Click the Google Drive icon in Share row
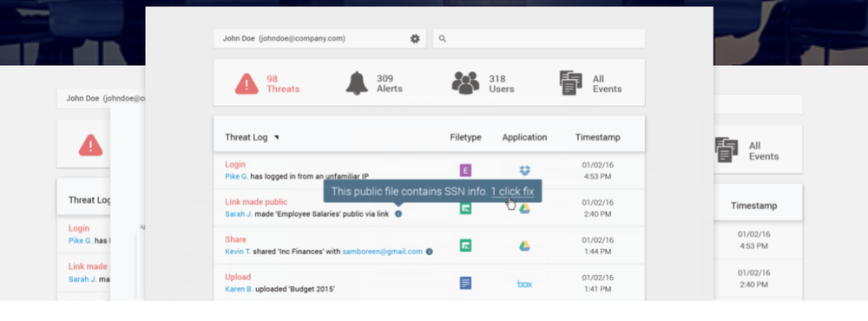Image resolution: width=868 pixels, height=321 pixels. click(x=524, y=246)
